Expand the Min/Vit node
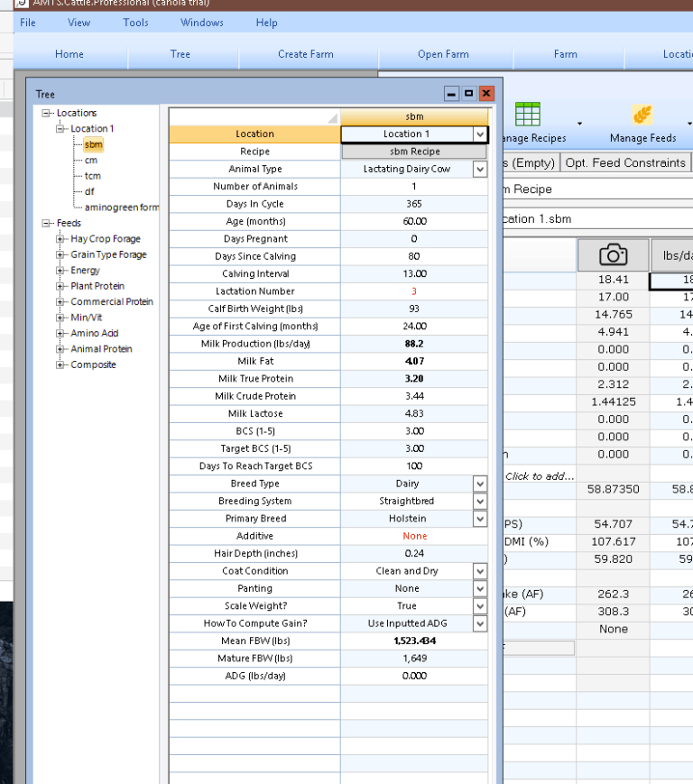The image size is (693, 784). click(x=60, y=318)
